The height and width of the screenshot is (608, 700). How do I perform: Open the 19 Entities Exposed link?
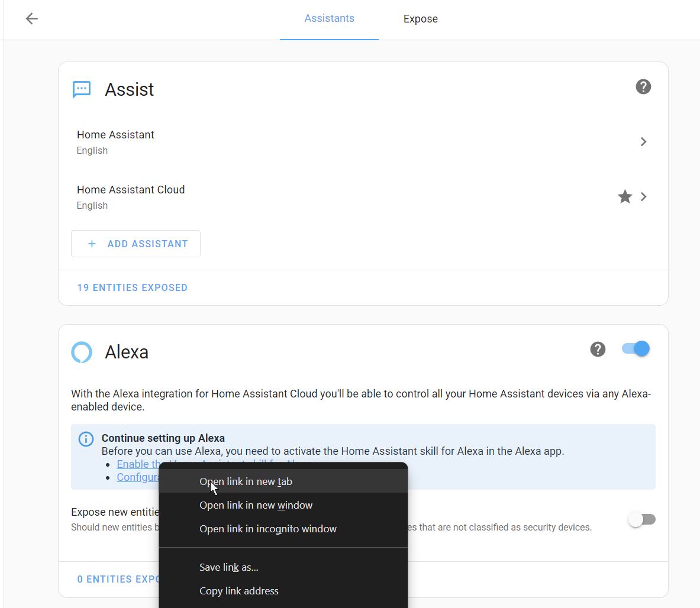tap(132, 287)
